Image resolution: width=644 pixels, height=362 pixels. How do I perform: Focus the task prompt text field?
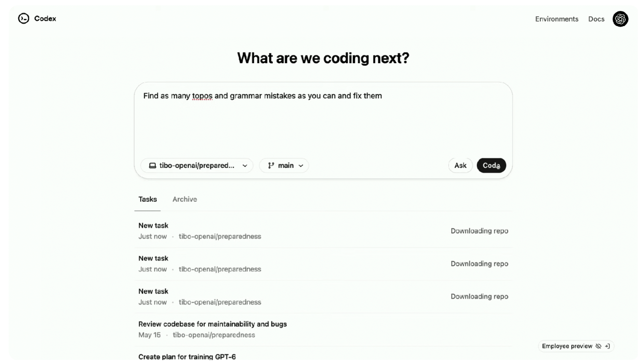click(323, 121)
